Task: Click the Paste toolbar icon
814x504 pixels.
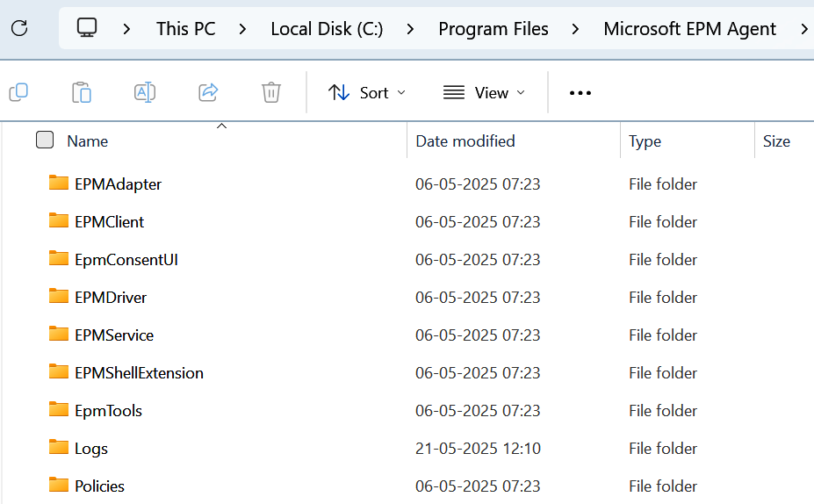Action: [82, 92]
